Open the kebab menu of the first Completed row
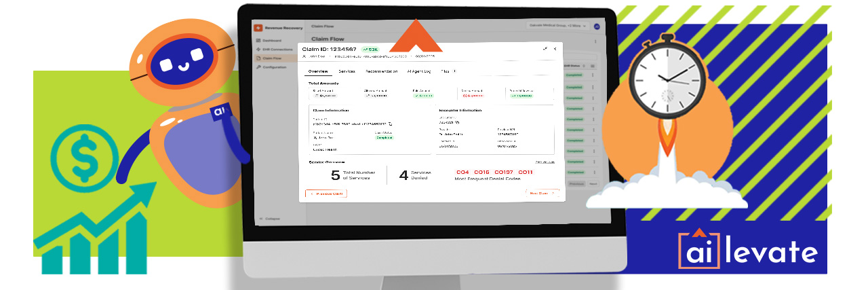Screen dimensions: 868x290 point(593,75)
